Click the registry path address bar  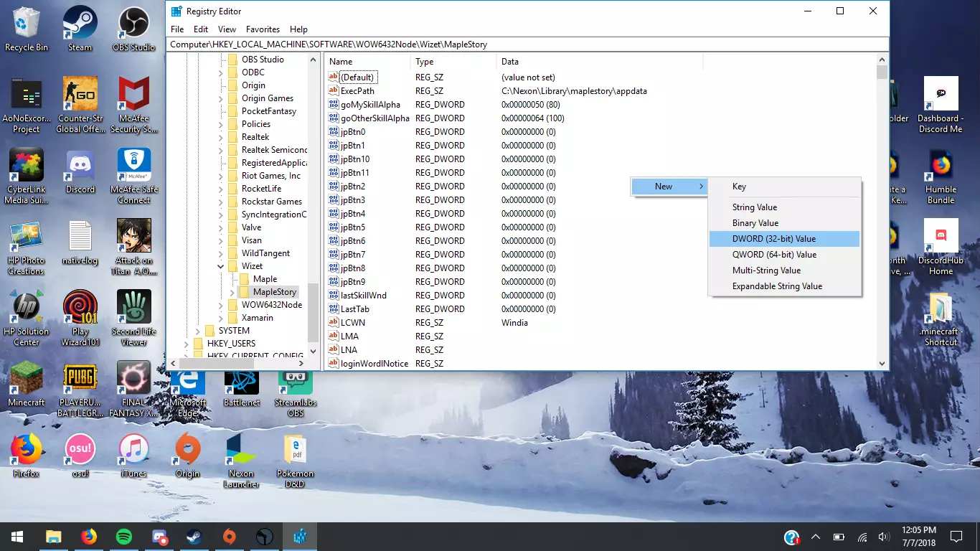(527, 44)
